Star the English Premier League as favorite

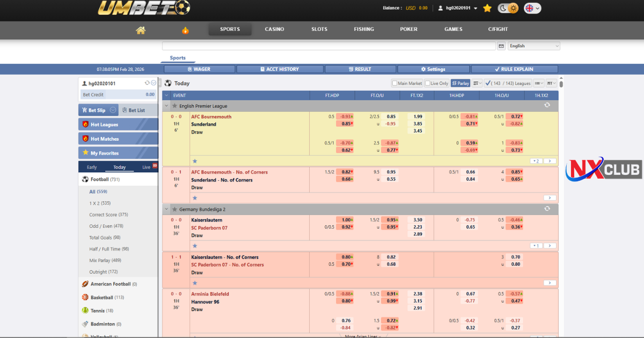[x=174, y=106]
